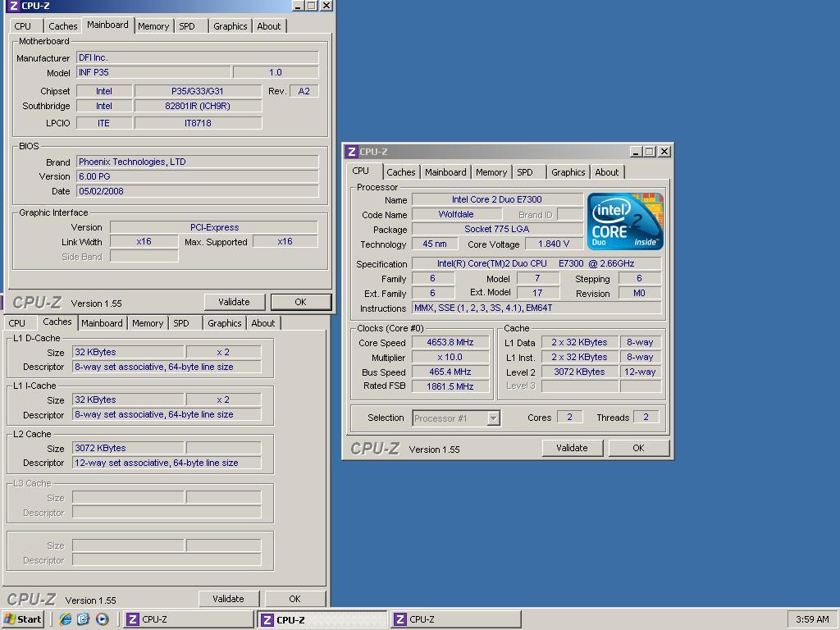Click the Specification field showing E7300 @ 2.66GHz
The width and height of the screenshot is (840, 630).
coord(536,263)
